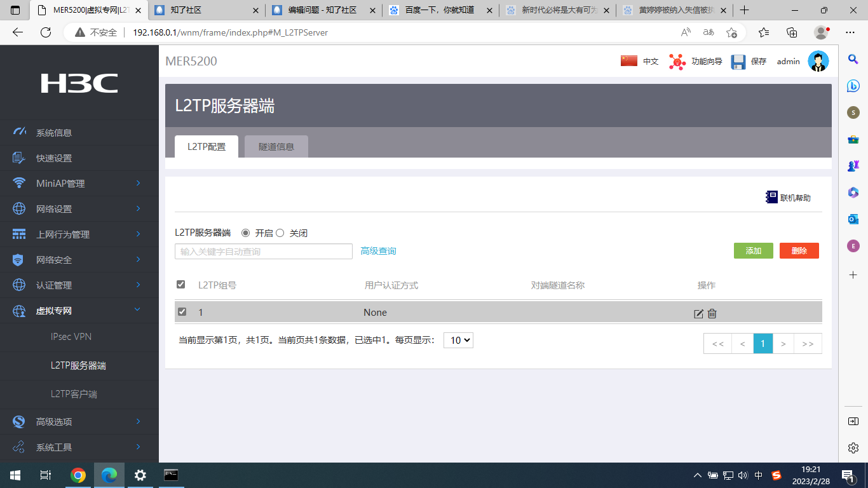This screenshot has width=868, height=488.
Task: Expand the 网络安全 menu arrow
Action: (x=138, y=259)
